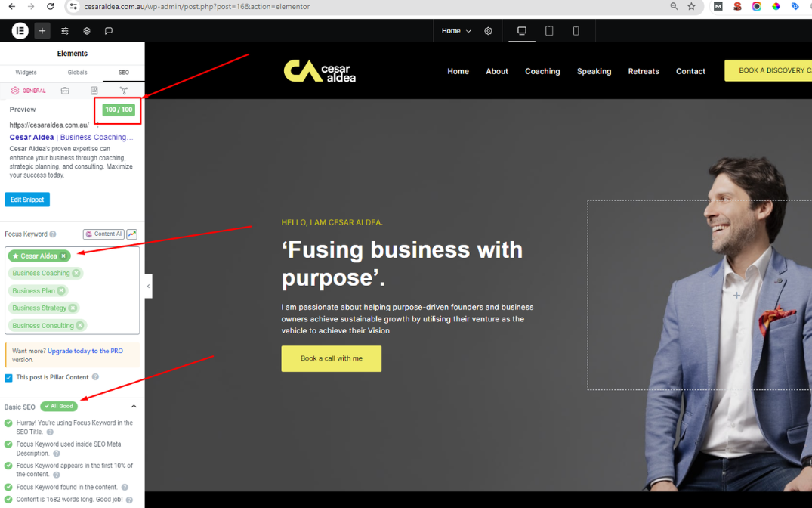Open the notes comment icon

click(x=108, y=31)
